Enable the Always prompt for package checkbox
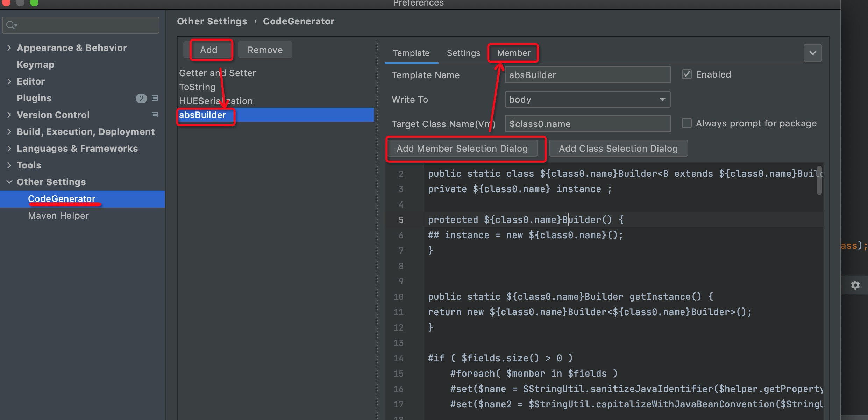This screenshot has height=420, width=868. point(686,123)
